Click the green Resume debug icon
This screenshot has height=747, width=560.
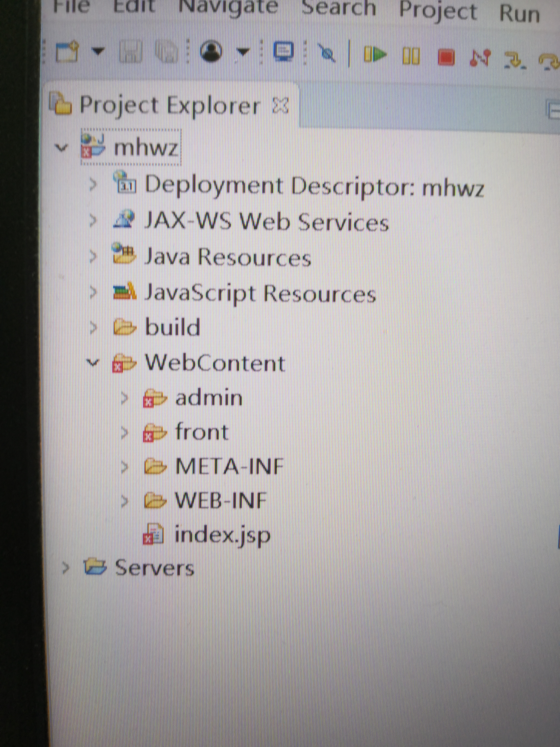[375, 54]
